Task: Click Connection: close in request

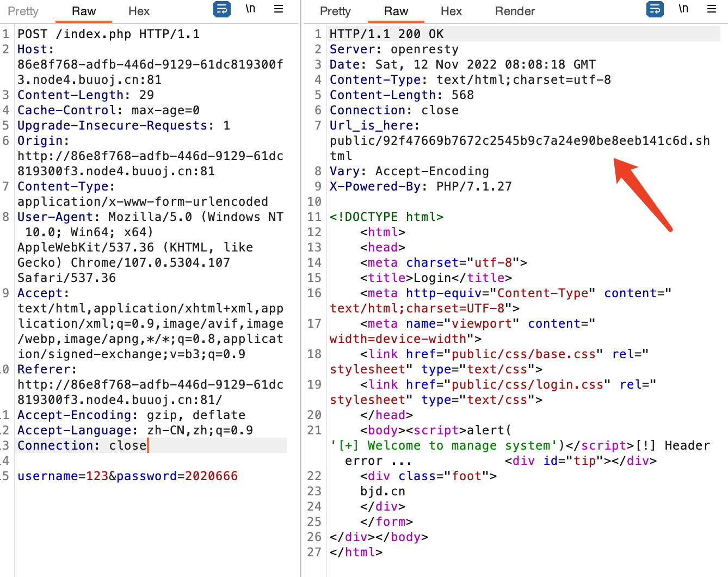Action: point(82,445)
